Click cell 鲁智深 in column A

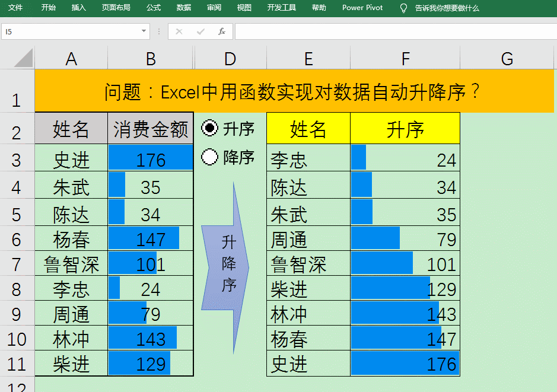click(x=71, y=263)
